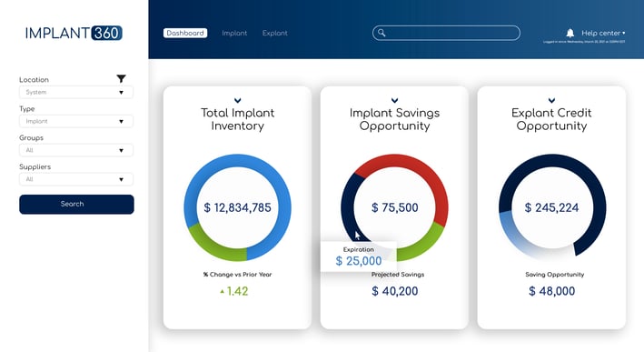Click the $ 12,834,785 value
Viewport: 644px width, 352px height.
click(237, 207)
